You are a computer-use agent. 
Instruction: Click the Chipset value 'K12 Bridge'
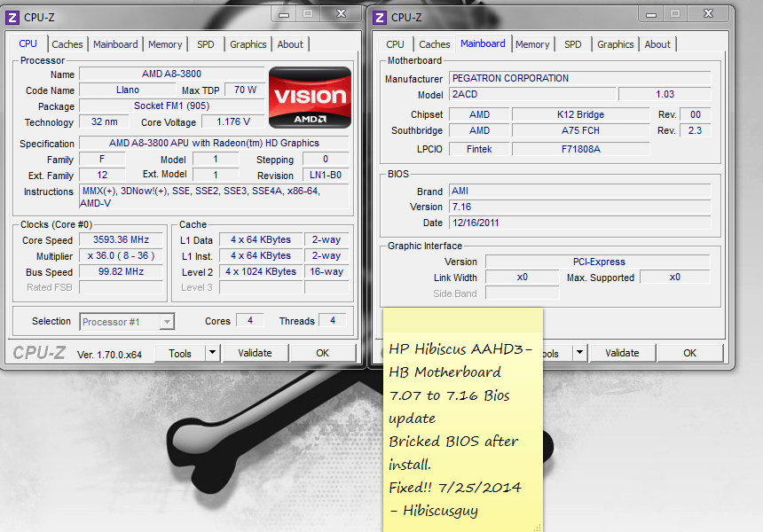click(580, 114)
